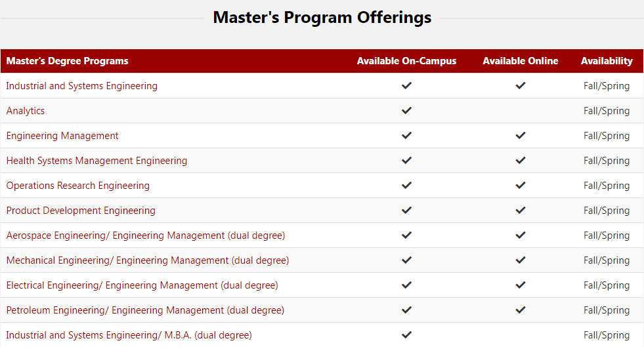Click the Available Online column header
This screenshot has height=347, width=644.
tap(521, 61)
